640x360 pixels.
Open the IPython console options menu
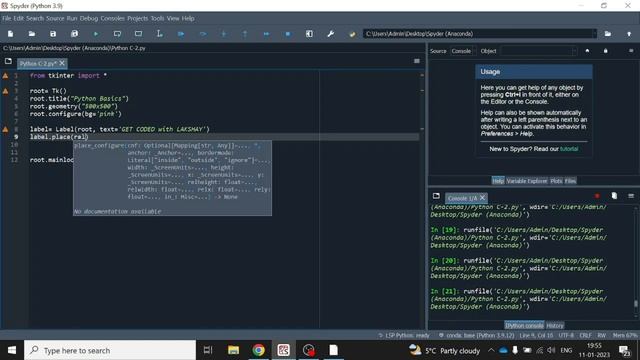tap(631, 196)
